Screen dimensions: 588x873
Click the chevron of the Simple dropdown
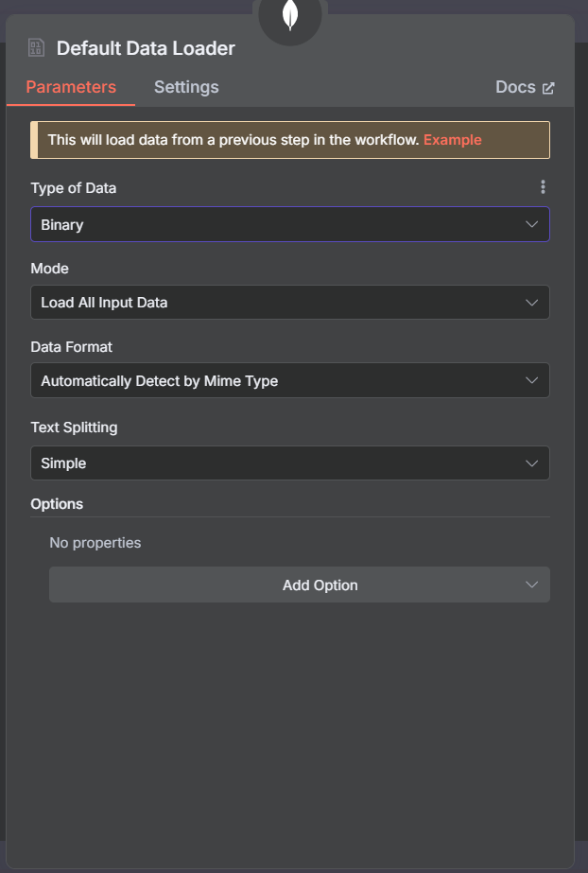click(x=532, y=463)
